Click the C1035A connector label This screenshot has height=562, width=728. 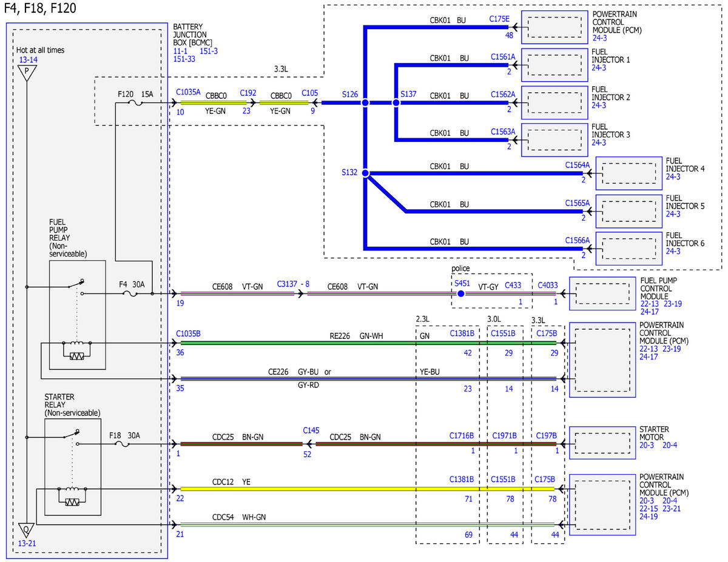(x=188, y=93)
